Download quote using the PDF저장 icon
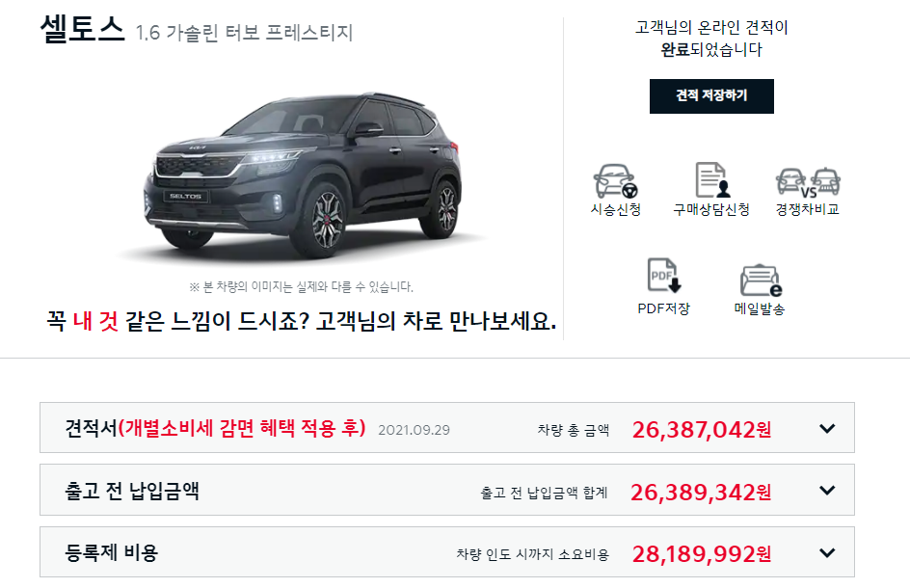Image resolution: width=910 pixels, height=588 pixels. pyautogui.click(x=664, y=275)
